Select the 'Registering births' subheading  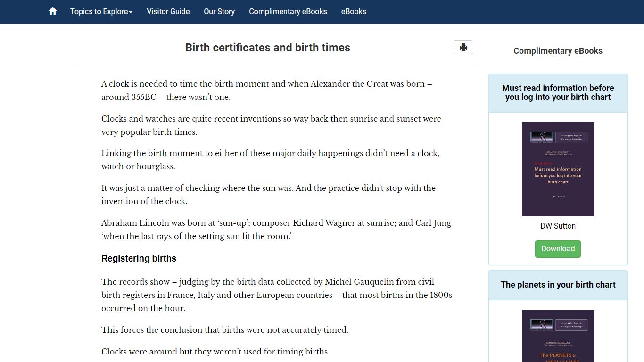click(x=139, y=258)
